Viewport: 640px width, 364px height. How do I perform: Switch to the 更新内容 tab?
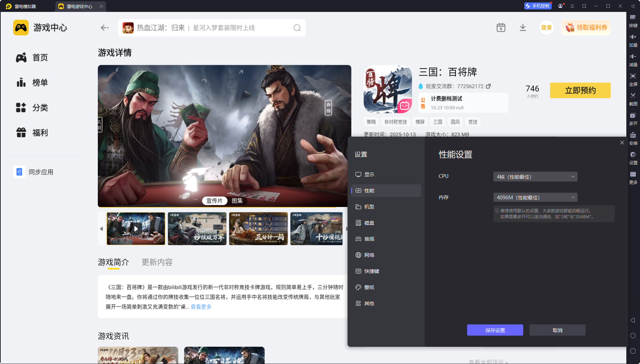tap(157, 262)
